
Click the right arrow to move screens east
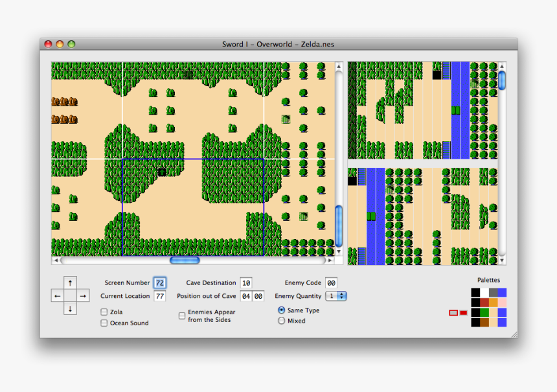point(82,296)
